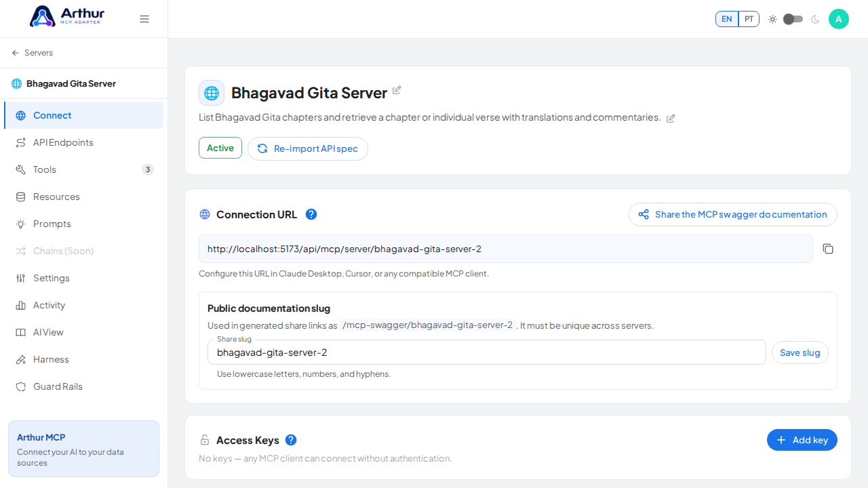Open the API Endpoints section
Screen dimensions: 868x488
pyautogui.click(x=84, y=142)
